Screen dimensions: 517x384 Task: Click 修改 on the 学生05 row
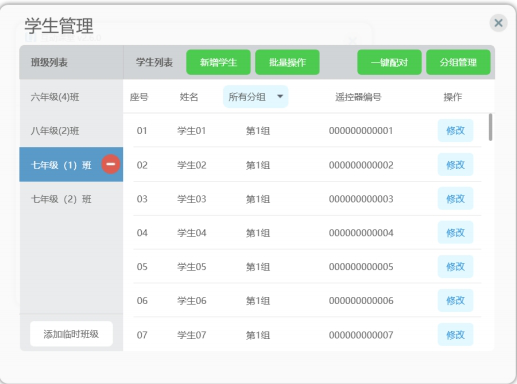(455, 266)
